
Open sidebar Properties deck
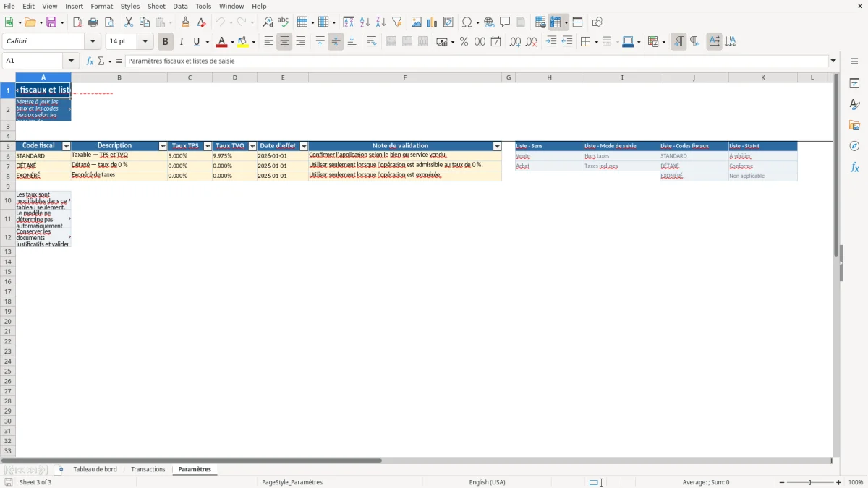pyautogui.click(x=854, y=83)
